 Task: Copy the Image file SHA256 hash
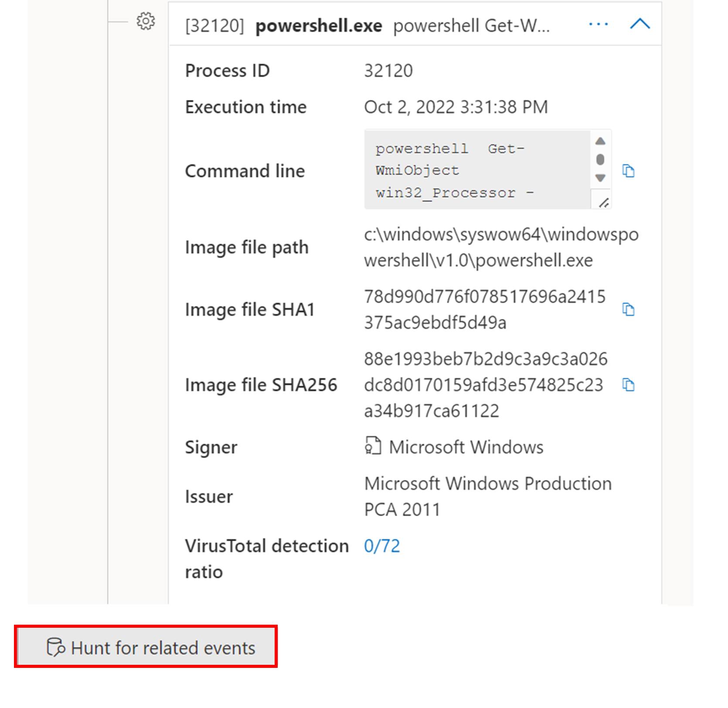628,385
